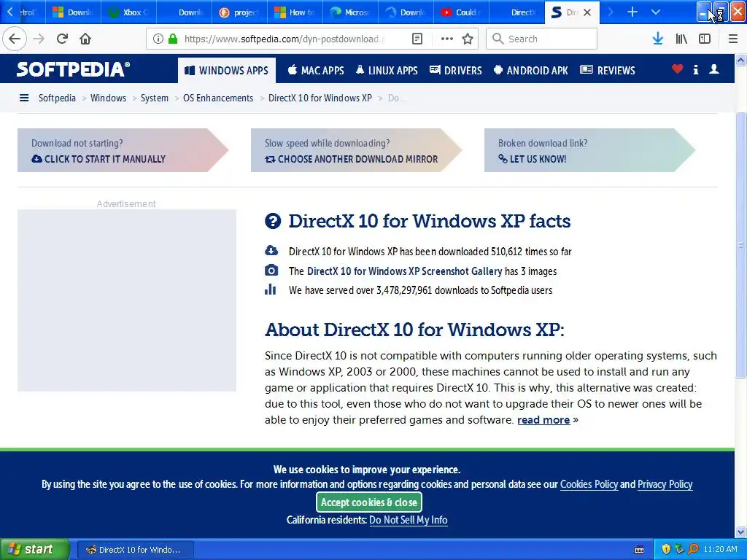Close the active Softpedia tab
Image resolution: width=747 pixels, height=560 pixels.
(x=587, y=12)
